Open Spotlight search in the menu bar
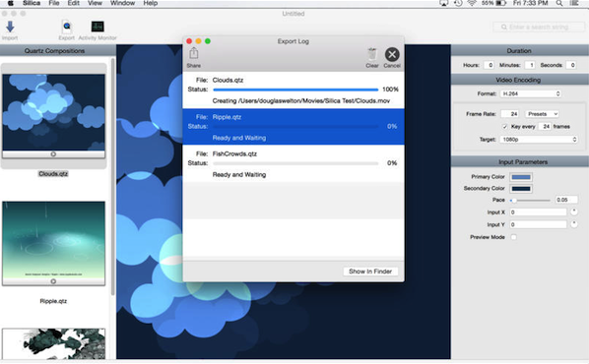This screenshot has height=364, width=589. (x=558, y=3)
